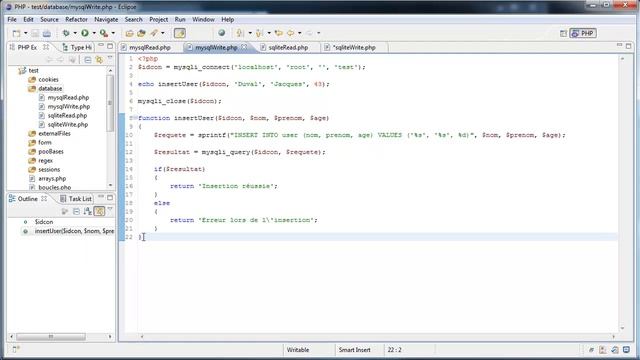Viewport: 640px width, 360px height.
Task: Open the Refactor menu
Action: click(76, 20)
